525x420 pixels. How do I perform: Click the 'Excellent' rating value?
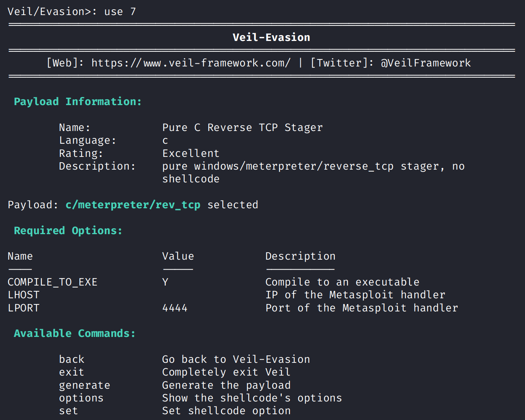pyautogui.click(x=191, y=153)
